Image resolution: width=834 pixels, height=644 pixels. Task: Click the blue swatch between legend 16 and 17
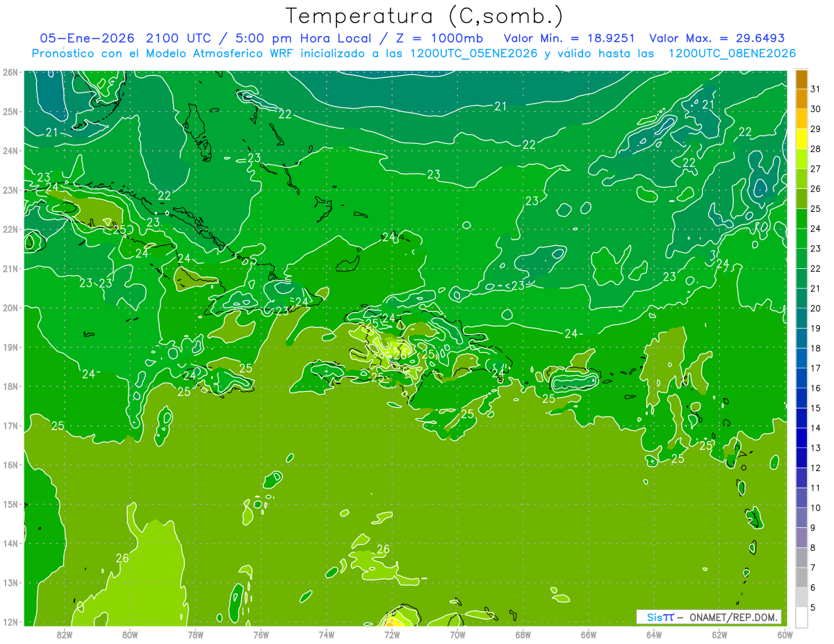tap(801, 378)
